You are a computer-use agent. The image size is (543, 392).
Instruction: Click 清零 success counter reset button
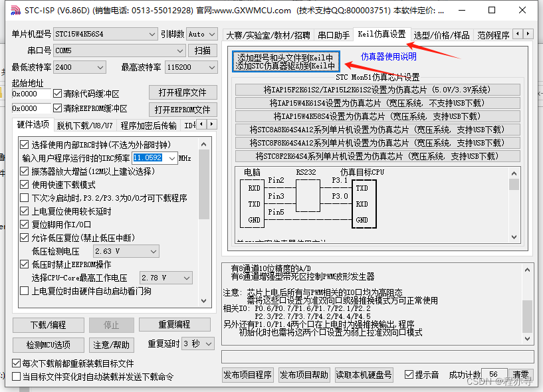520,374
